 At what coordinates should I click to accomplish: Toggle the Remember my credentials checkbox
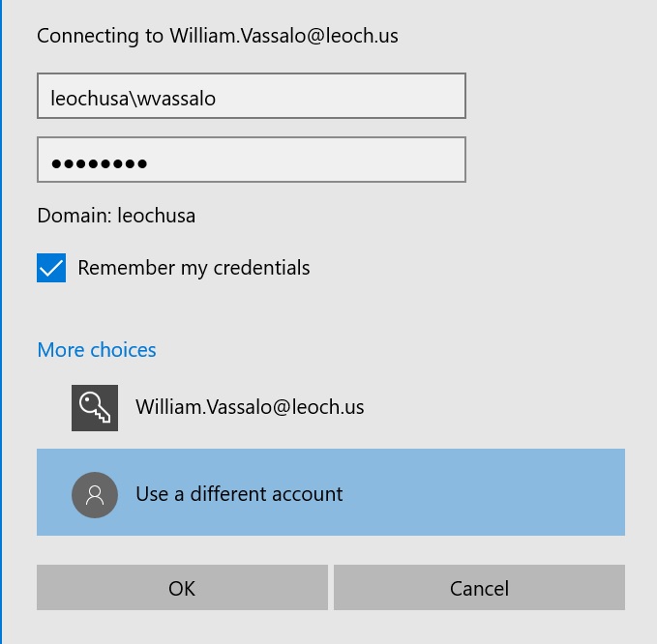pos(51,268)
